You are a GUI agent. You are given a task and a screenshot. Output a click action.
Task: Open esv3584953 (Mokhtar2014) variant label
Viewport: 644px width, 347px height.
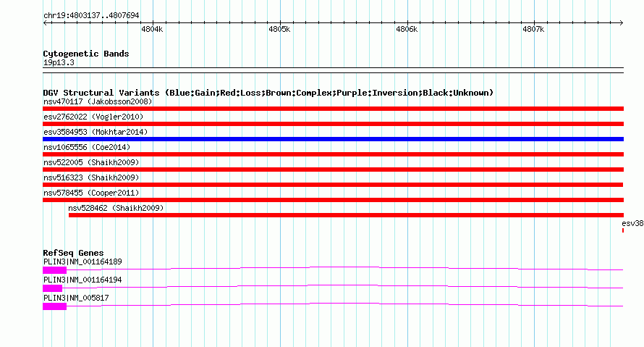(96, 132)
